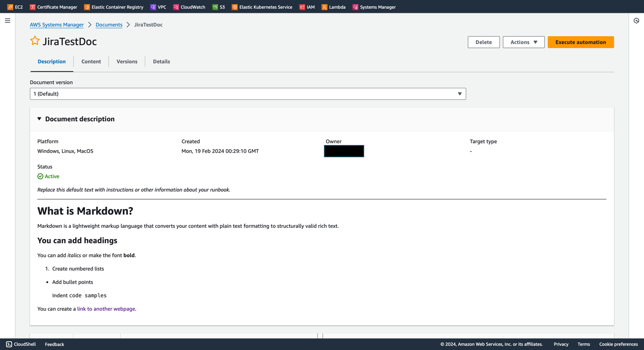
Task: Click the Owner label
Action: point(333,141)
